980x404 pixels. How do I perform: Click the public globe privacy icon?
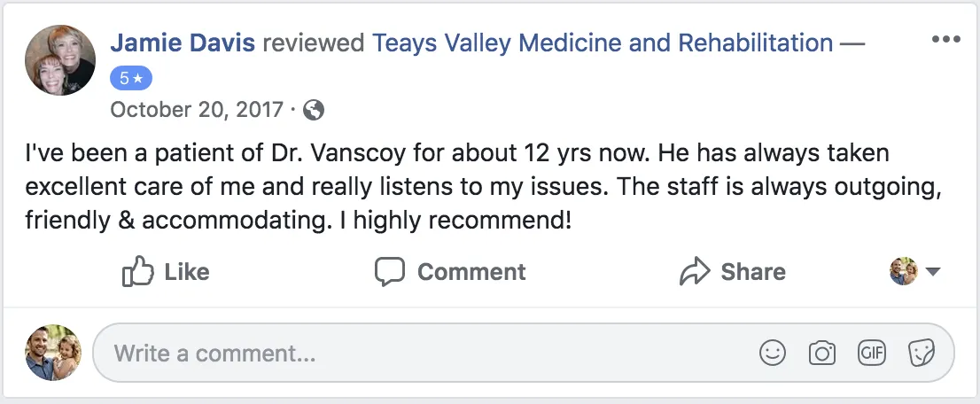[x=314, y=110]
